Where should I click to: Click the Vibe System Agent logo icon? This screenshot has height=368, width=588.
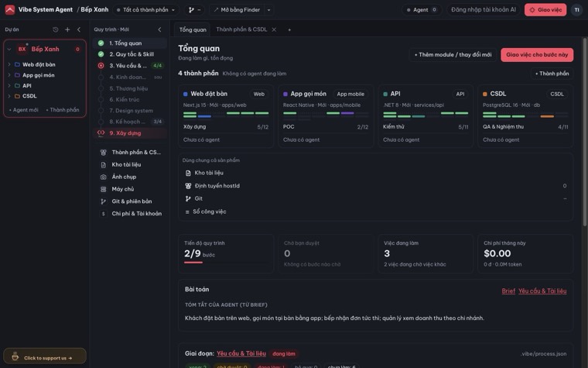[x=10, y=10]
